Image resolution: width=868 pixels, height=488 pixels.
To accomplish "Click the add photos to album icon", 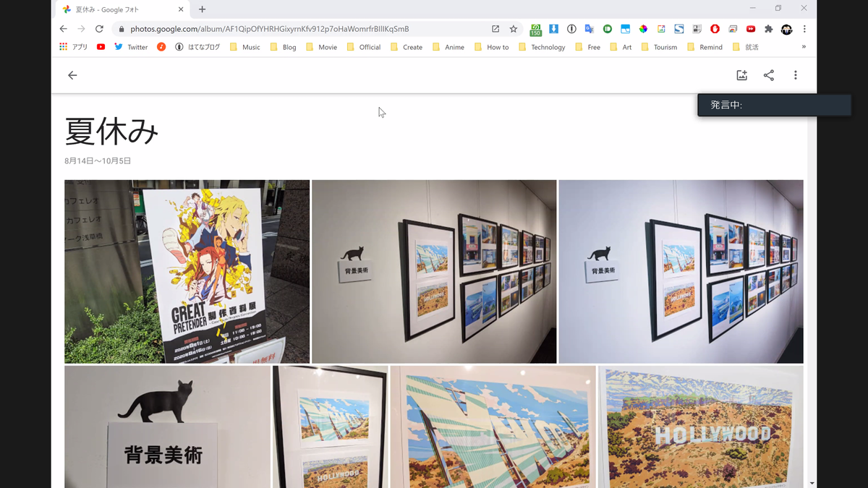I will pos(741,75).
